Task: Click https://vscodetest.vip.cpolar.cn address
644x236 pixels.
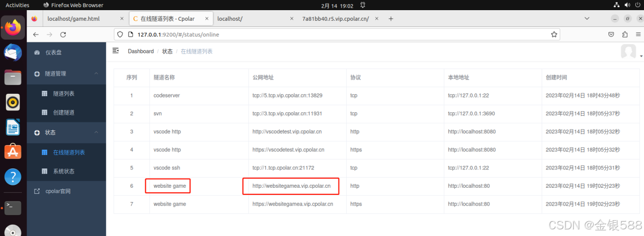Action: (x=288, y=150)
